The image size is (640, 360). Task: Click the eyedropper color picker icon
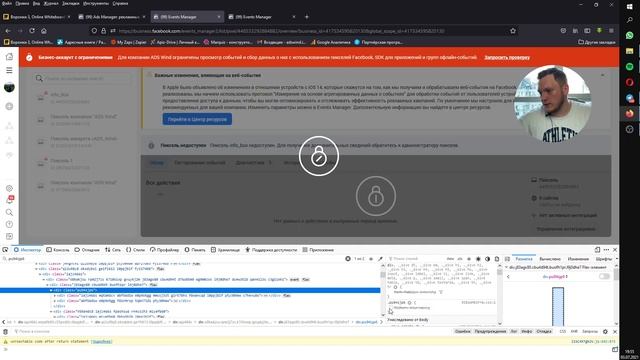(x=380, y=259)
